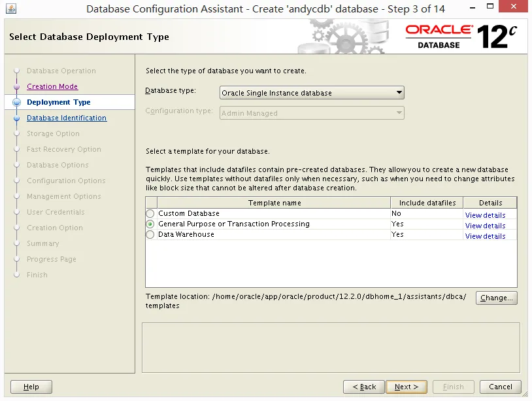Image resolution: width=532 pixels, height=401 pixels.
Task: Open Help for this wizard page
Action: click(x=31, y=387)
